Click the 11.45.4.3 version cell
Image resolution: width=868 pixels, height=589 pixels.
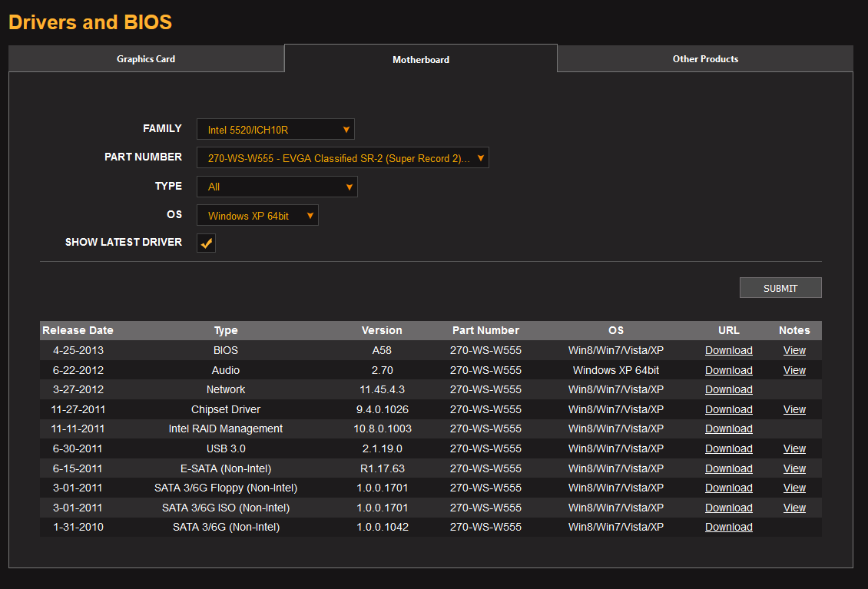[382, 389]
